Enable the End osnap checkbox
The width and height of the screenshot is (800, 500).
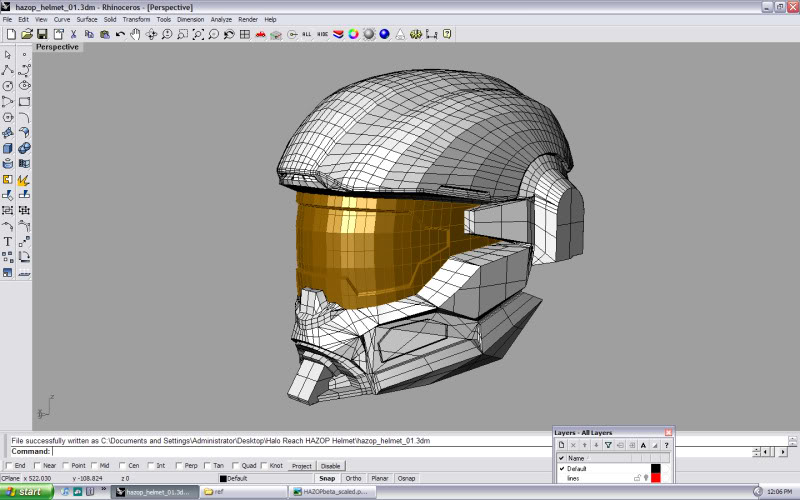click(9, 465)
